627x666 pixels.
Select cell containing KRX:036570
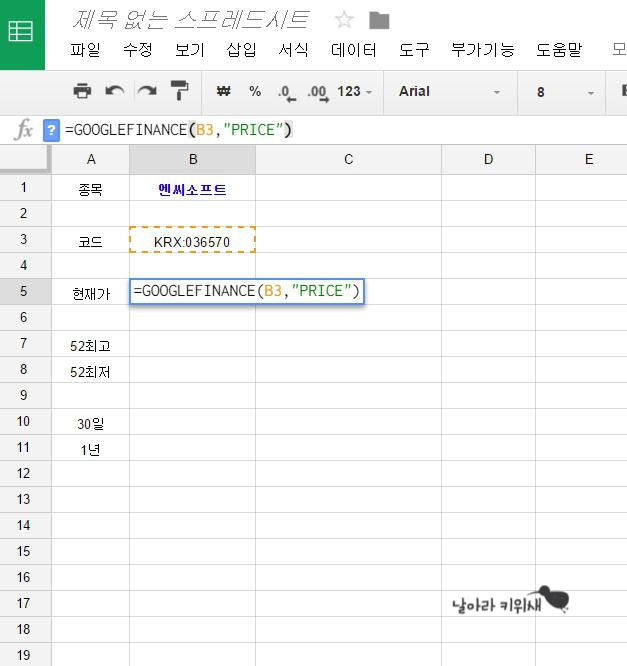tap(192, 240)
